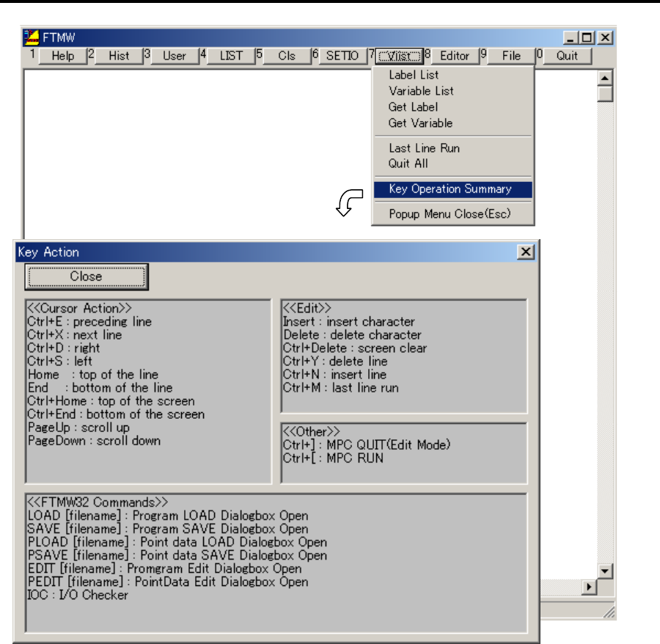Screen dimensions: 660x644
Task: Open the SETIO toolbar button
Action: point(342,56)
